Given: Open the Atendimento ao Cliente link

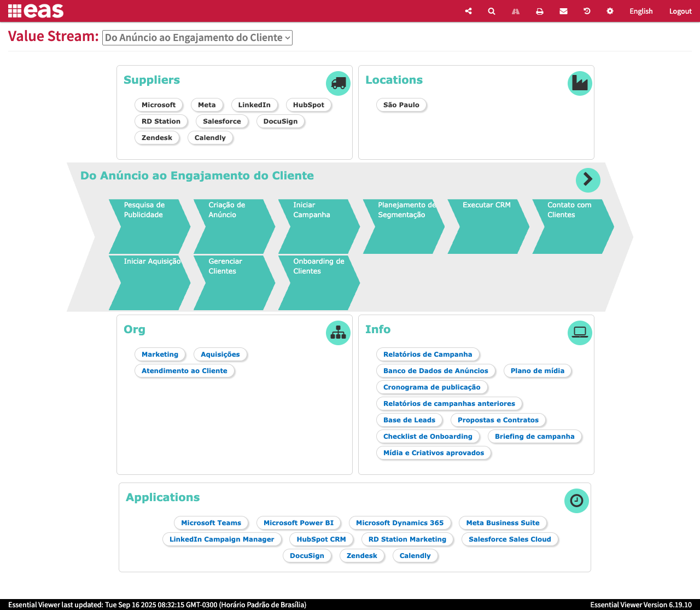Looking at the screenshot, I should coord(184,371).
